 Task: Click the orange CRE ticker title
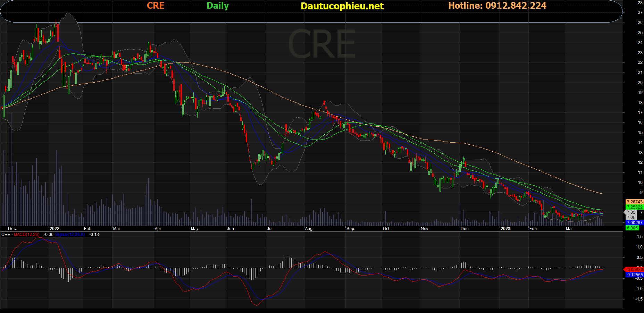(x=156, y=6)
